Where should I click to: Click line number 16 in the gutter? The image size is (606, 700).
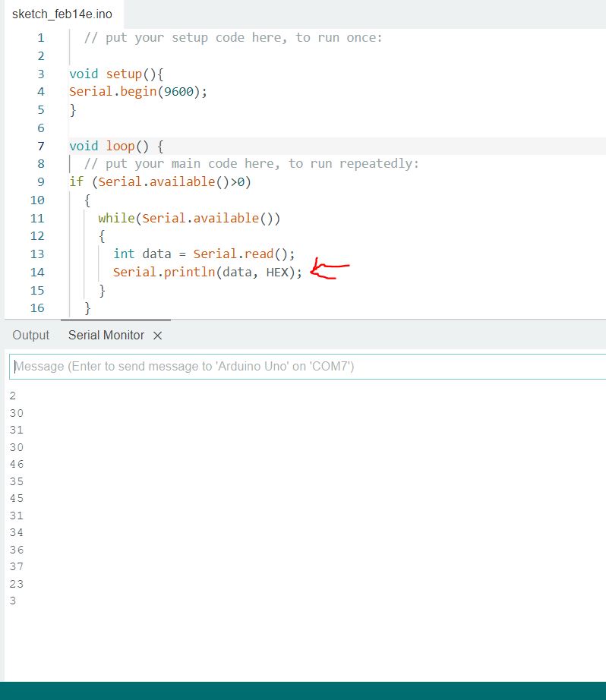click(x=37, y=307)
